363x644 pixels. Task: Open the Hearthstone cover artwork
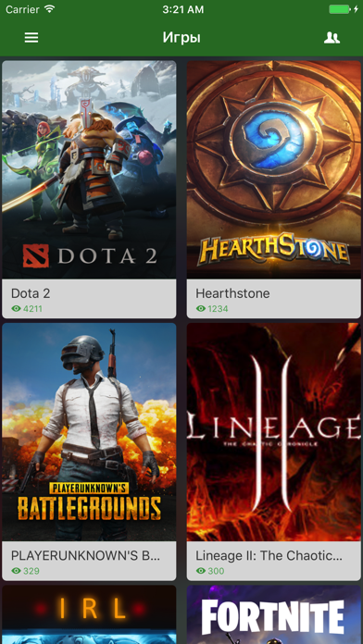[x=274, y=169]
